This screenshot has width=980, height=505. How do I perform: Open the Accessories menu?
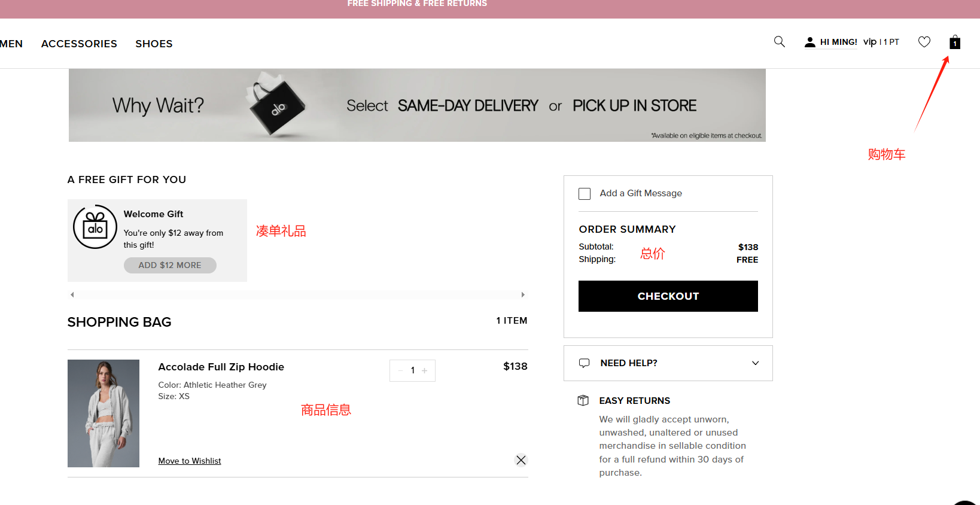click(x=79, y=44)
